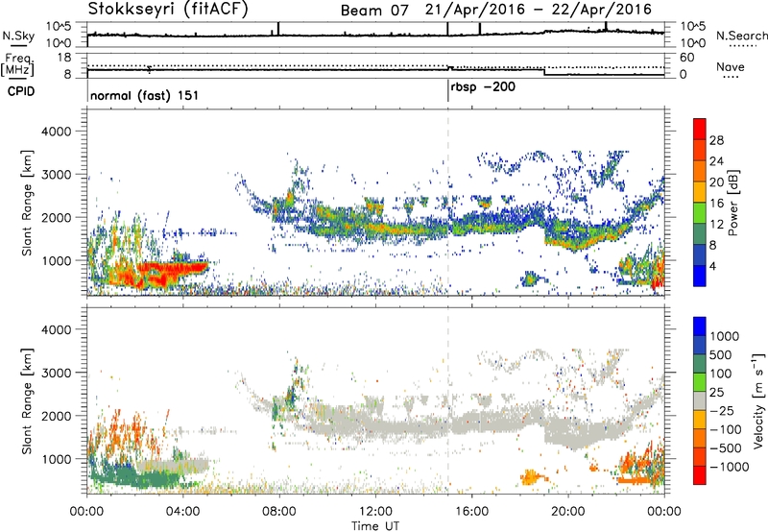Click the 'Slant Range [km]' label of power panel
Viewport: 768px width, 532px height.
pyautogui.click(x=28, y=203)
